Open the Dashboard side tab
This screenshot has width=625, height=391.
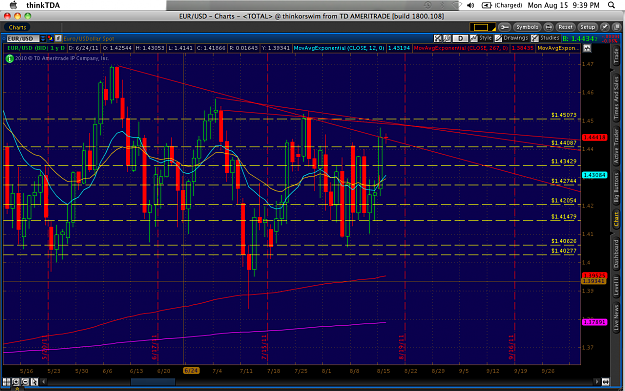click(616, 254)
